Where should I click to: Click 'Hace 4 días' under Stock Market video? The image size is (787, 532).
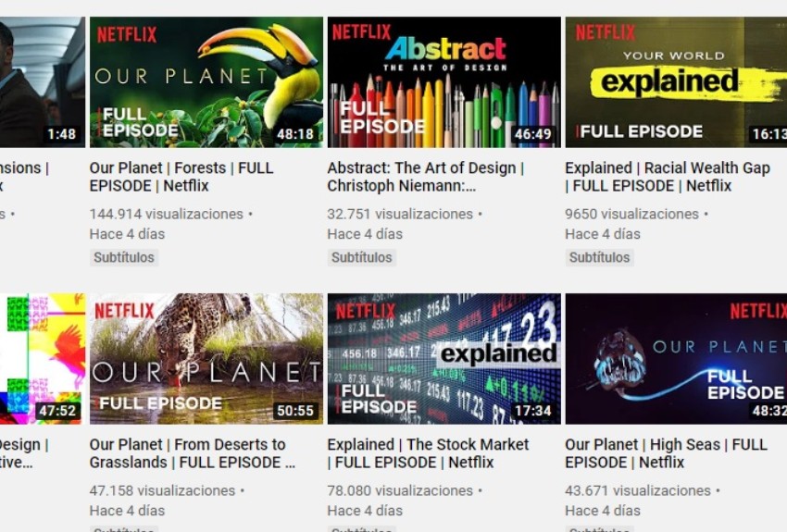pos(365,511)
